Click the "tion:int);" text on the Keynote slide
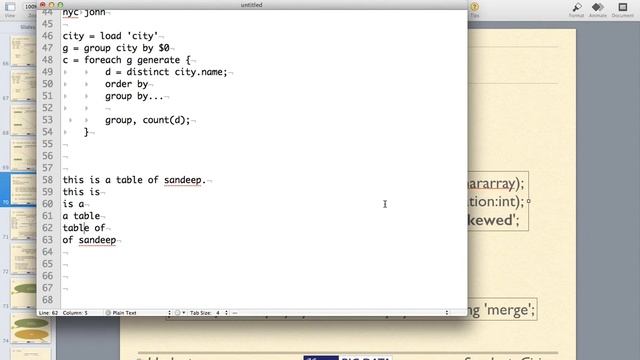 496,202
